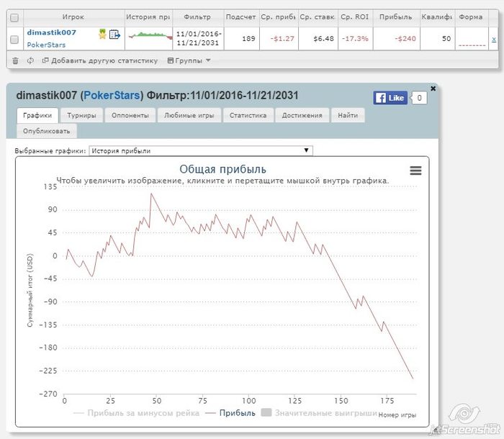Screen dimensions: 504x439
Task: Select the average stake $6.48
Action: (324, 39)
